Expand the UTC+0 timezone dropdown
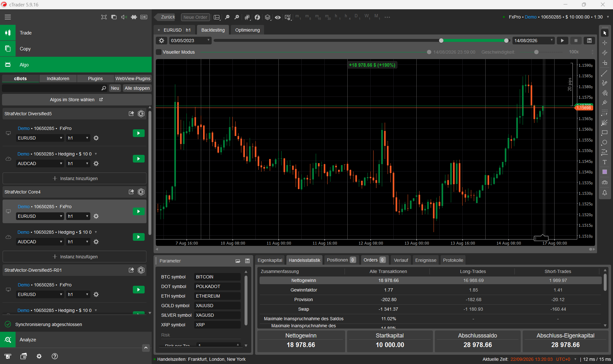Viewport: 613px width, 364px height. pos(575,359)
